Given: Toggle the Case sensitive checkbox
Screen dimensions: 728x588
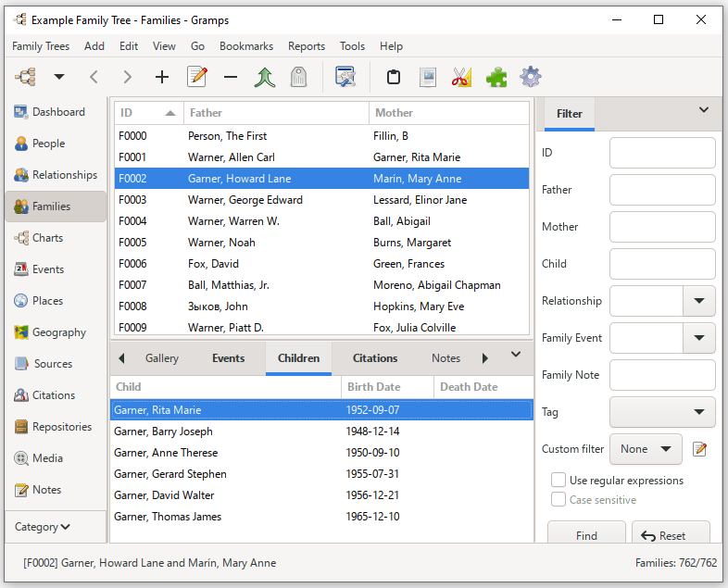Looking at the screenshot, I should [559, 499].
